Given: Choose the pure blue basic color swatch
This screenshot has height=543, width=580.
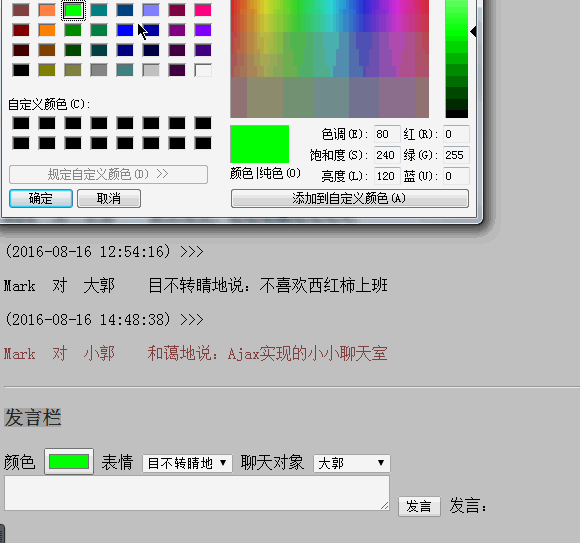Looking at the screenshot, I should (125, 30).
